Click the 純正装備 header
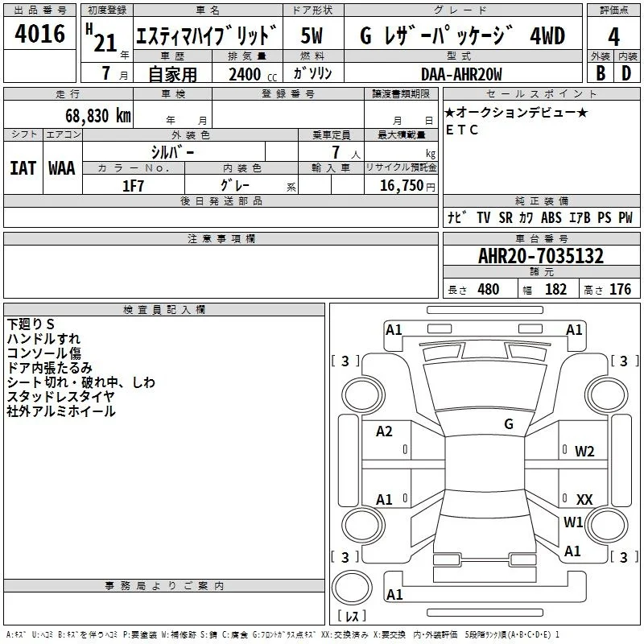The height and width of the screenshot is (644, 644). point(541,200)
